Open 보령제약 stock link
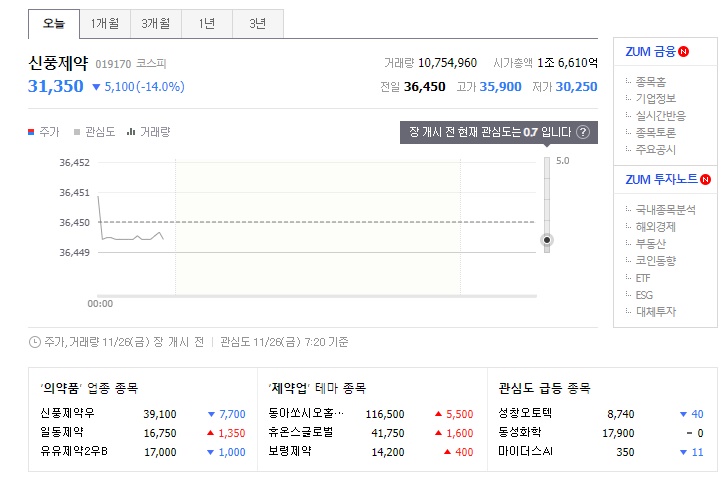727x478 pixels. coord(290,451)
